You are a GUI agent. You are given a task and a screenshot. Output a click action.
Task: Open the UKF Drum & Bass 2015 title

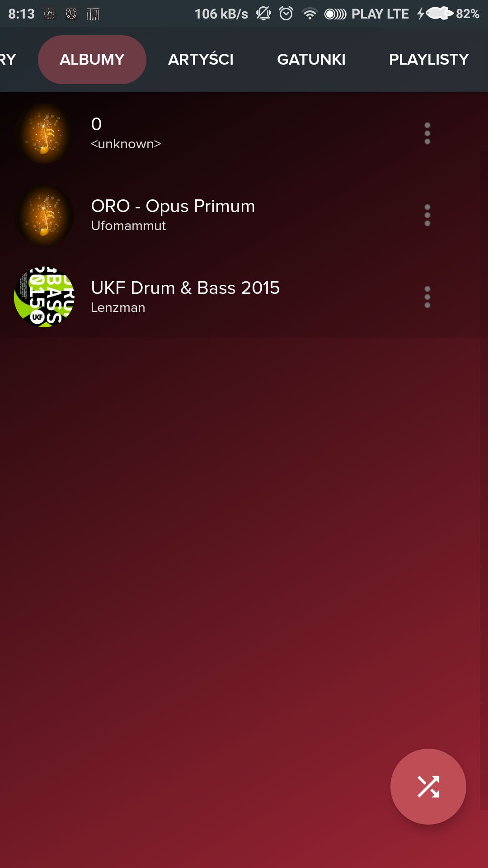tap(185, 288)
